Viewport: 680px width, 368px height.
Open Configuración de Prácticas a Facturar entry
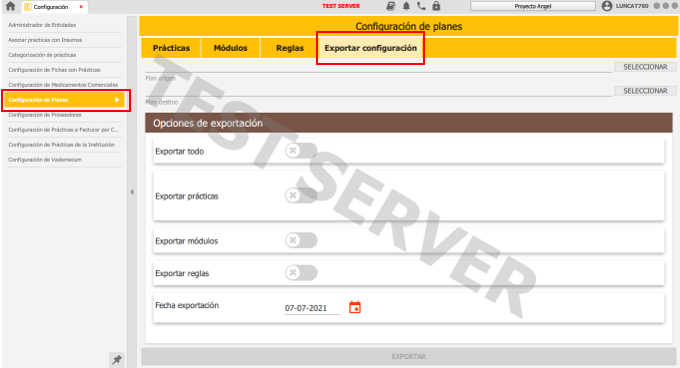64,130
